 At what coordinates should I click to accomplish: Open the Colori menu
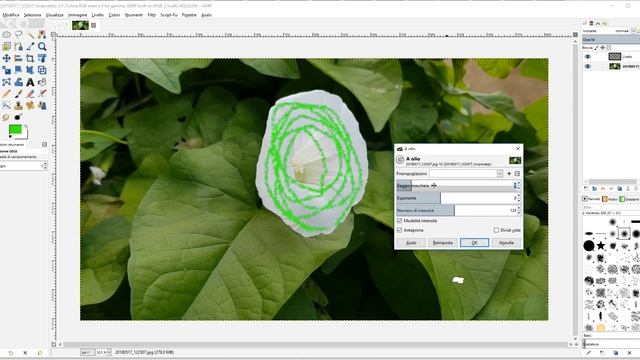tap(114, 15)
